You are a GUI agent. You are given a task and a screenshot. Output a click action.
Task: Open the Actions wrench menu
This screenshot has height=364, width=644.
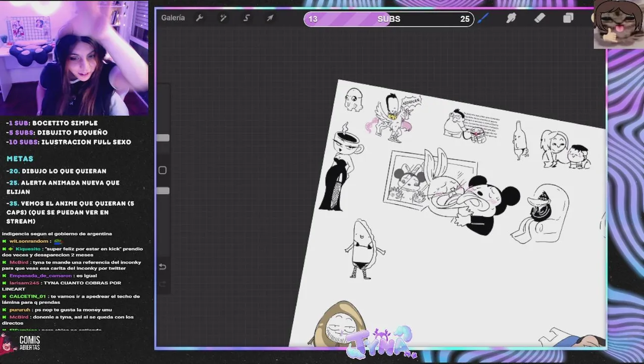coord(200,18)
